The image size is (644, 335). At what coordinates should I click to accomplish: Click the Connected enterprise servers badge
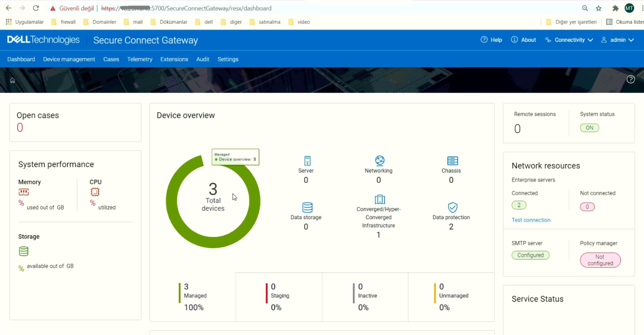coord(519,205)
